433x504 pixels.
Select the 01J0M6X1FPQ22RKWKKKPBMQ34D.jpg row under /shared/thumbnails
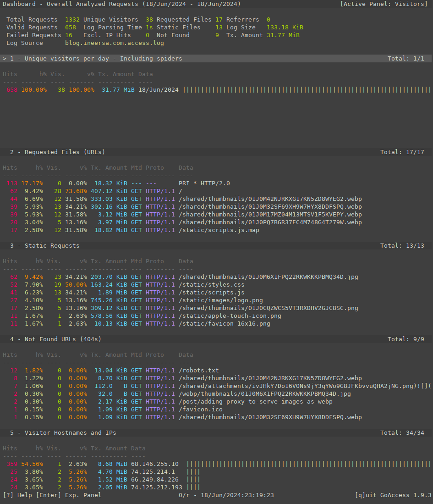coord(216,277)
